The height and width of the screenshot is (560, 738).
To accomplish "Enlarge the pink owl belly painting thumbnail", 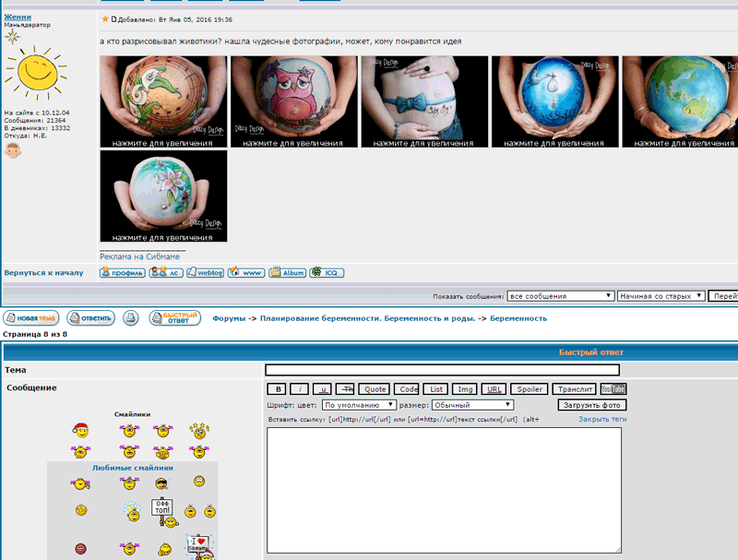I will point(293,101).
